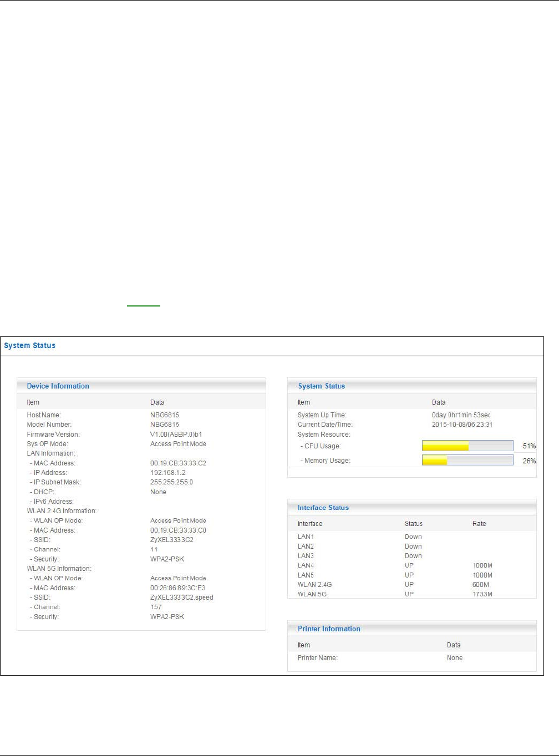Screen dimensions: 559x756
Task: Select uptime 0day 0hr1min 53sec
Action: point(461,415)
